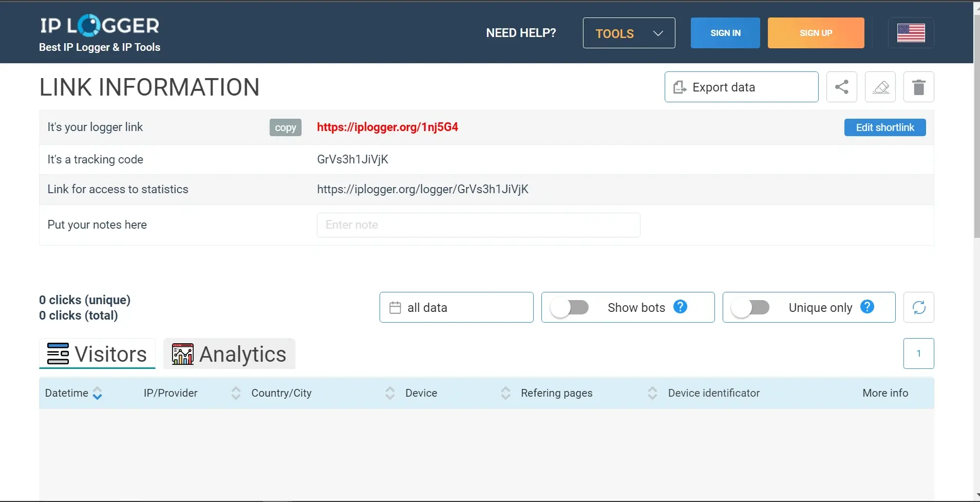Click the SIGN IN button
980x502 pixels.
(x=725, y=33)
